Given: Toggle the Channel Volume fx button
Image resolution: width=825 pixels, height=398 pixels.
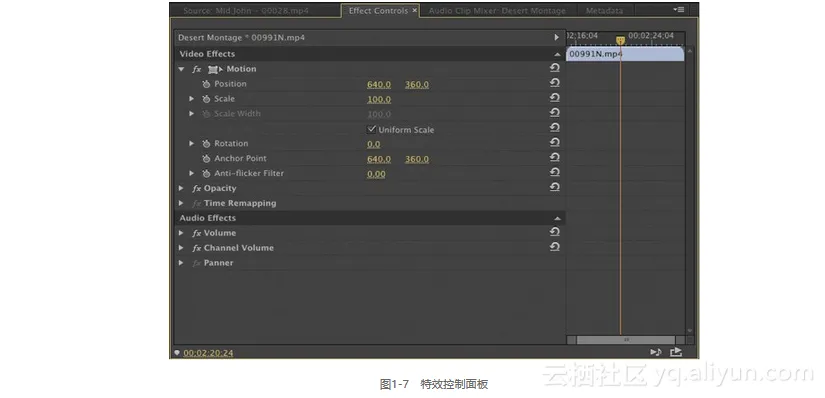Looking at the screenshot, I should pyautogui.click(x=197, y=248).
